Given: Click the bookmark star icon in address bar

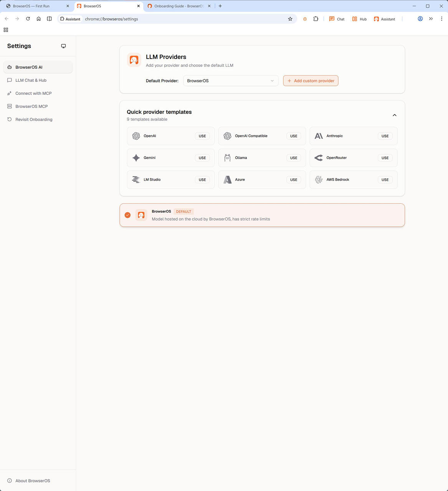Looking at the screenshot, I should coord(290,19).
